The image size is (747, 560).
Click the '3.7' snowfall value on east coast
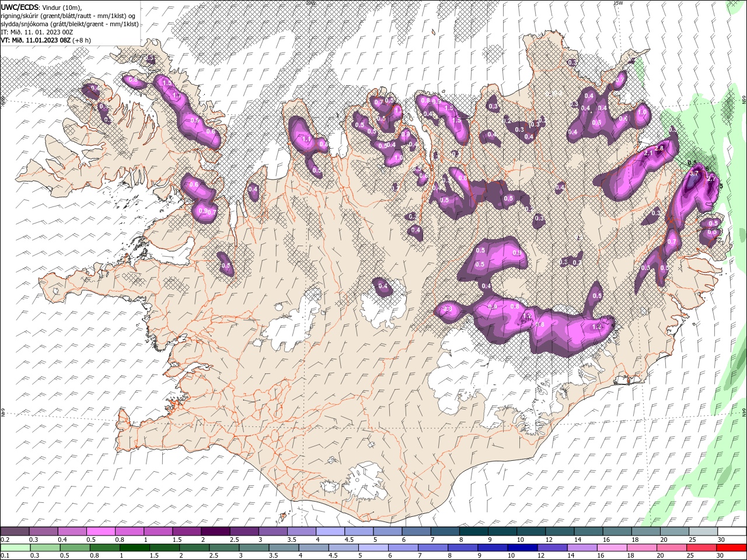[x=694, y=174]
